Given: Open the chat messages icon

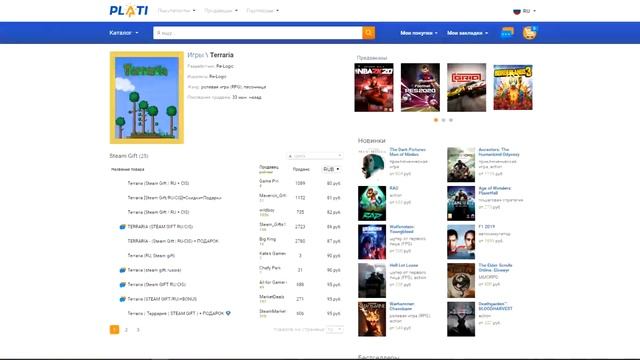Looking at the screenshot, I should (507, 33).
